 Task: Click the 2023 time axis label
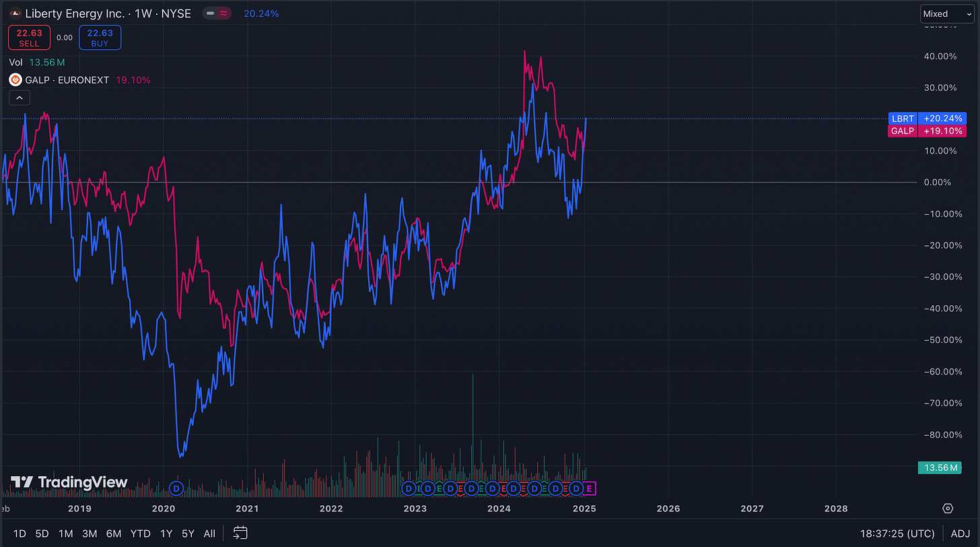[x=415, y=509]
